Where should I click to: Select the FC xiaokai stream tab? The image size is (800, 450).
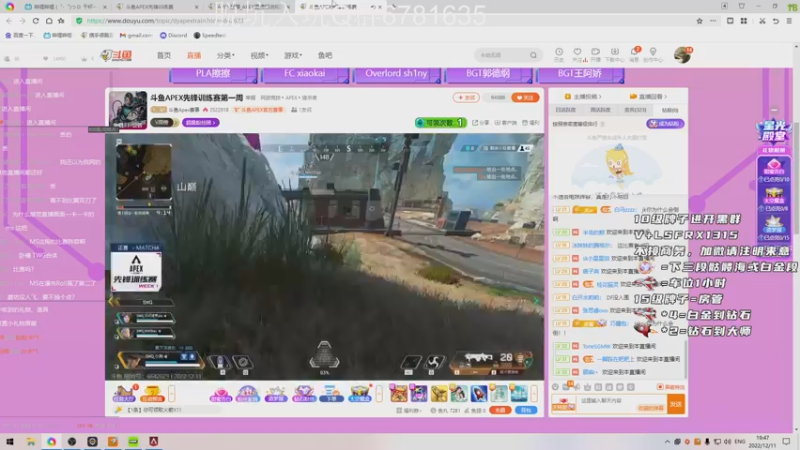coord(305,74)
